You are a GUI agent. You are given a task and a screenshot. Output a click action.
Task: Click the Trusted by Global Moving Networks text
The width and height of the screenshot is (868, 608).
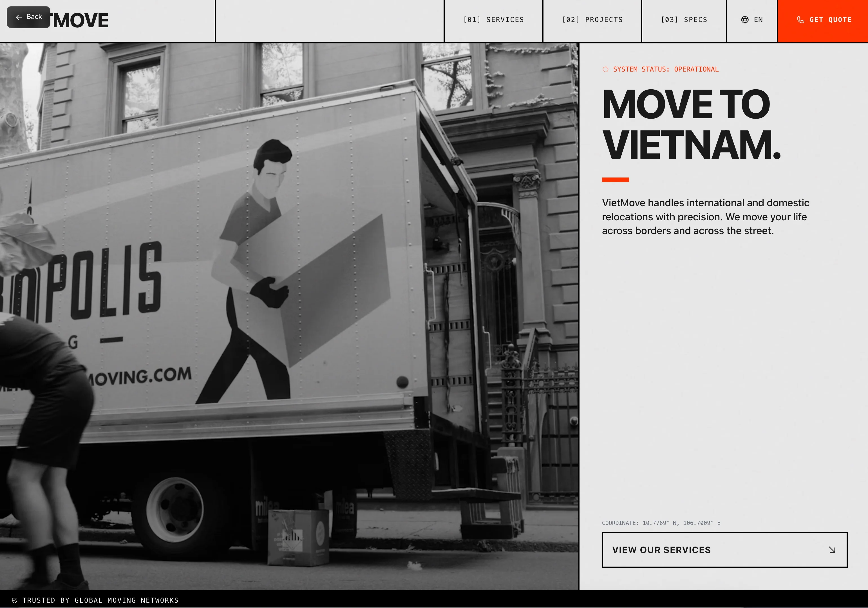click(x=100, y=600)
